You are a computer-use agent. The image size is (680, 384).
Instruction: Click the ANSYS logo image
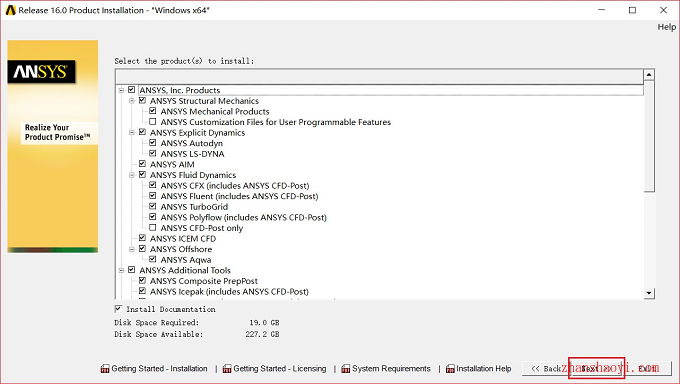tap(41, 72)
